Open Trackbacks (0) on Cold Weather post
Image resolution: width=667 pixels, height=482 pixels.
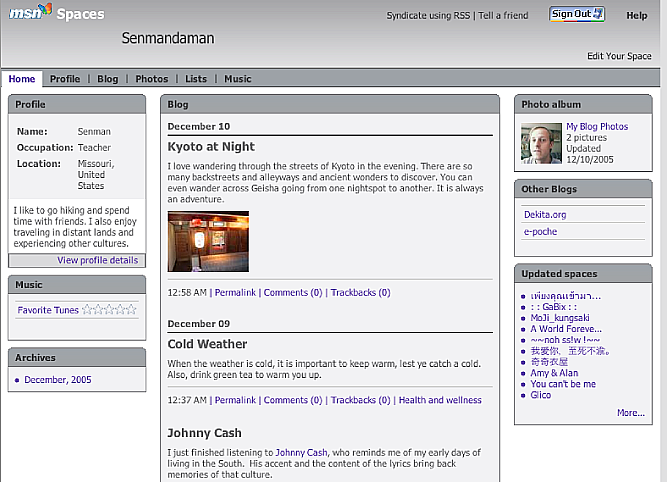(361, 400)
